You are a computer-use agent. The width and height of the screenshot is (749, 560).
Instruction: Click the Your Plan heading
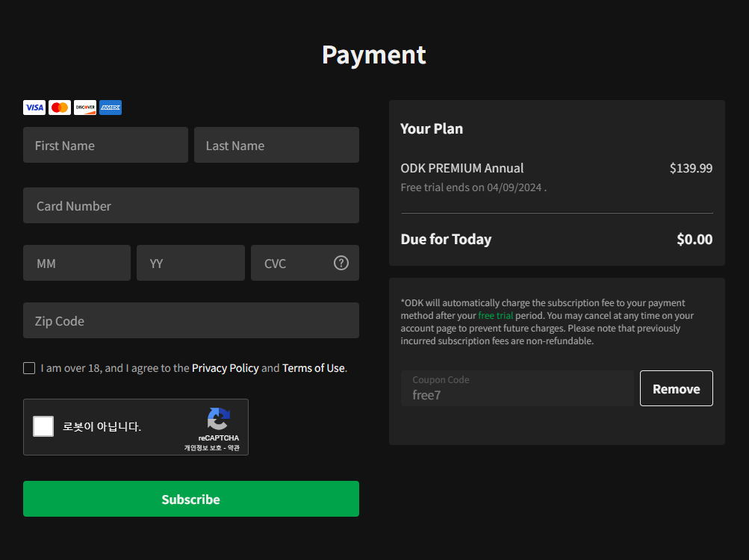click(432, 128)
